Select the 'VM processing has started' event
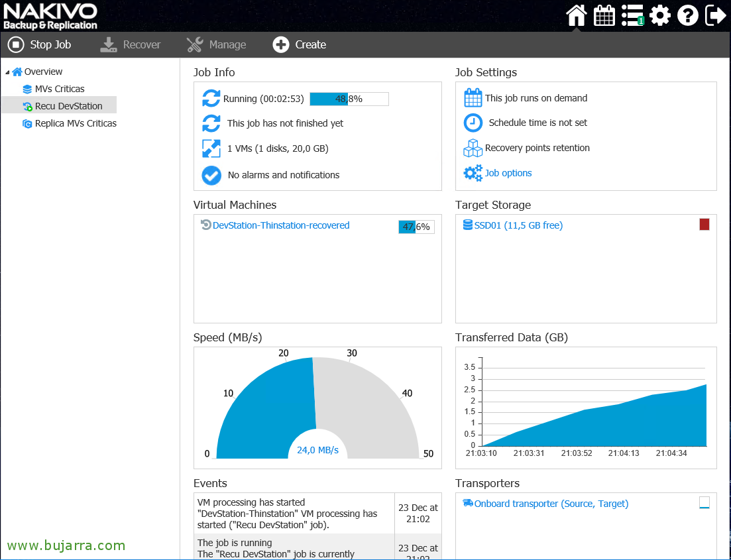 (317, 514)
